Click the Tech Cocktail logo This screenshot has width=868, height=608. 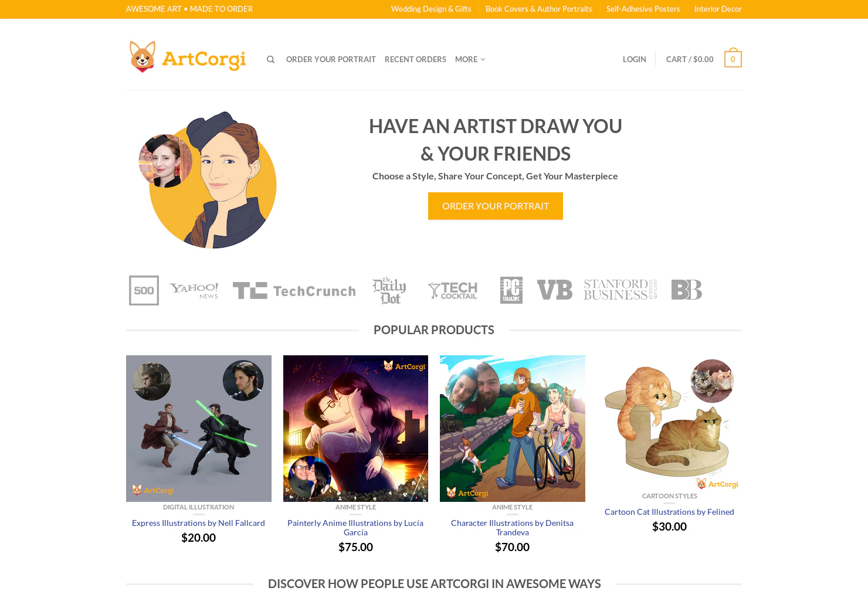click(x=453, y=291)
